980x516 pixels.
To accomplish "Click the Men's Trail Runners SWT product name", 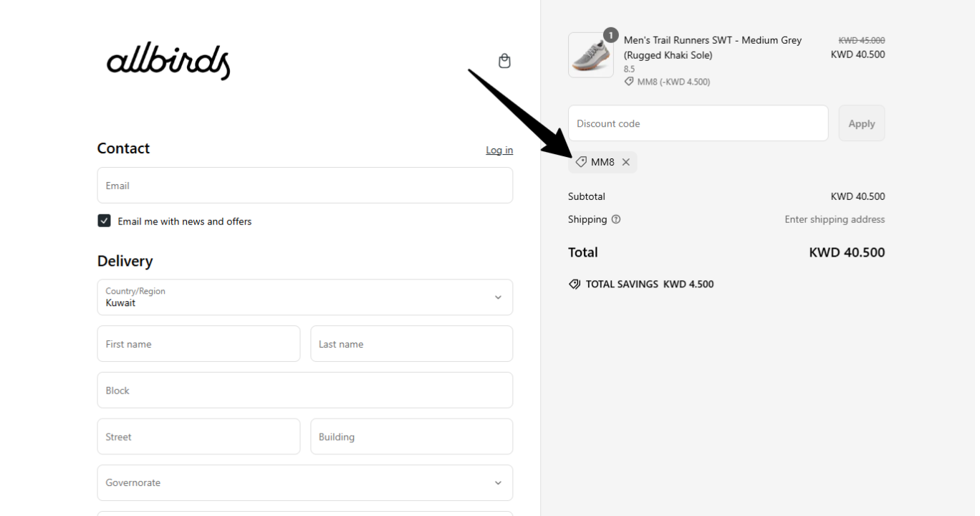I will click(x=713, y=47).
